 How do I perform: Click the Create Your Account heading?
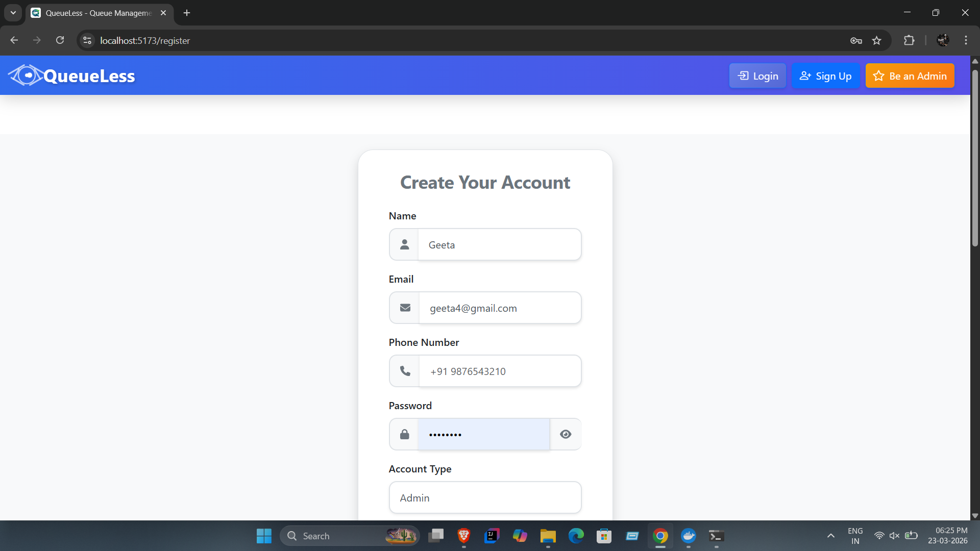[x=485, y=183]
